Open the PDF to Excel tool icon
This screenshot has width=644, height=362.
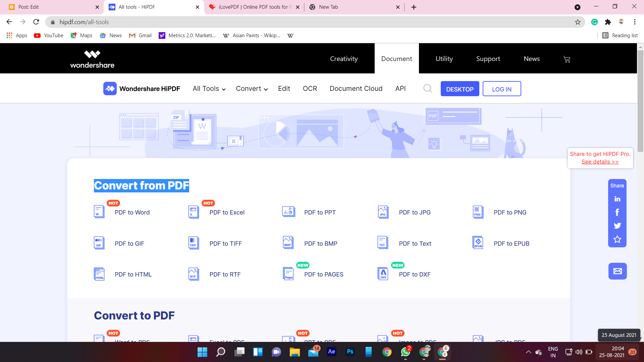click(x=194, y=212)
